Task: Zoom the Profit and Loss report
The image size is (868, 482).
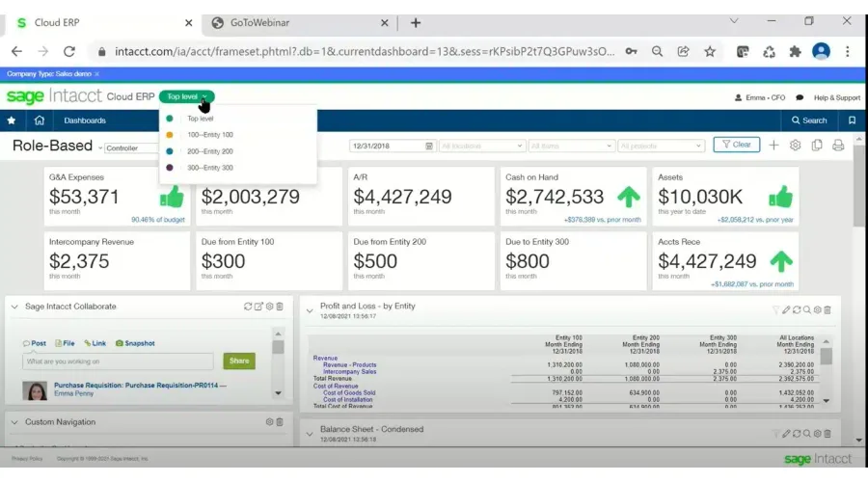Action: [x=807, y=309]
